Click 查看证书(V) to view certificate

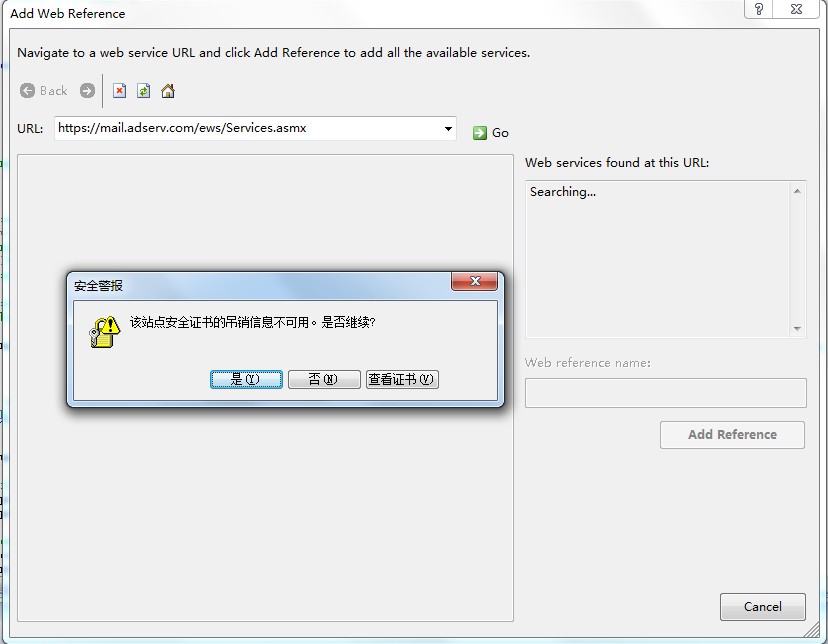pos(402,379)
